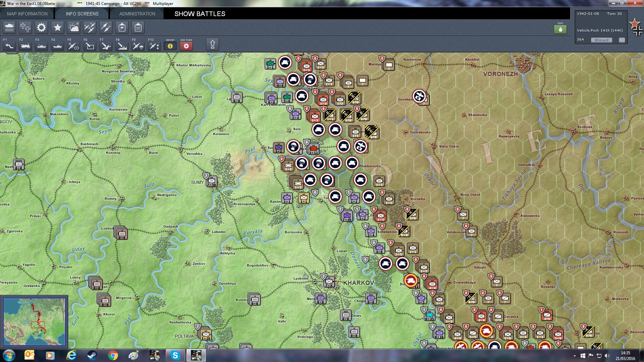Open the ADMINISTRATION tab
Viewport: 644px width, 362px height.
click(x=137, y=14)
